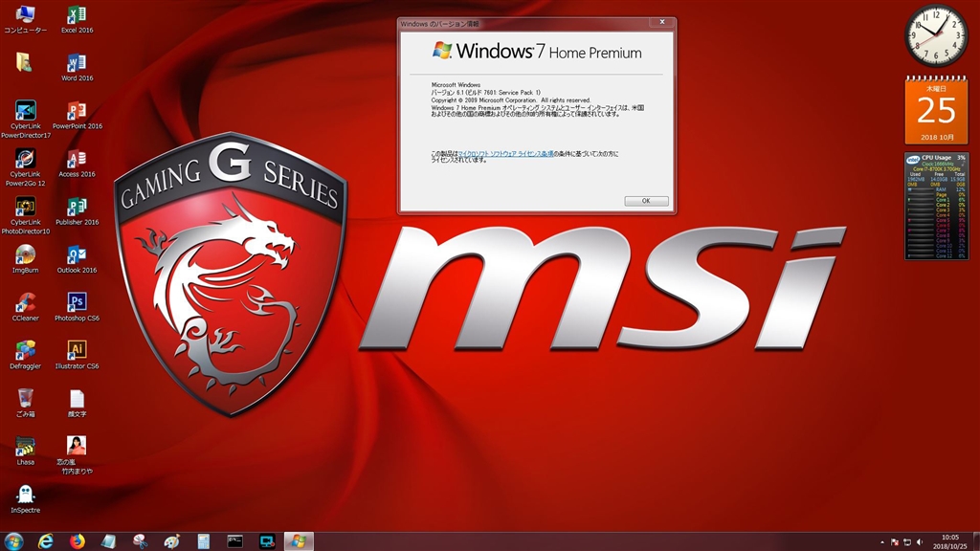Select the 顔文字 text file icon
The width and height of the screenshot is (980, 551).
click(x=77, y=403)
